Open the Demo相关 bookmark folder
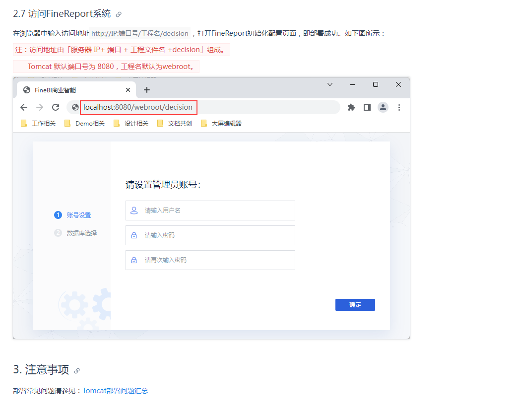Viewport: 518px width, 420px height. (84, 123)
